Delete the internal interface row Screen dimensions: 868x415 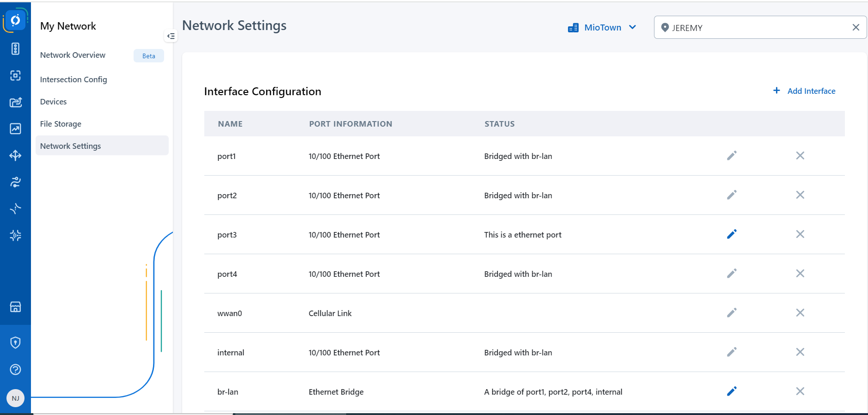[800, 352]
